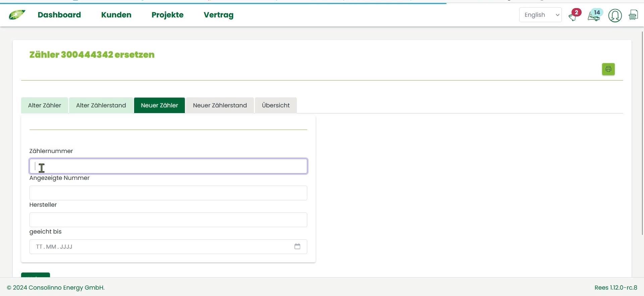Navigate to the Vertrag menu
Screen dimensions: 644x296
click(x=218, y=15)
